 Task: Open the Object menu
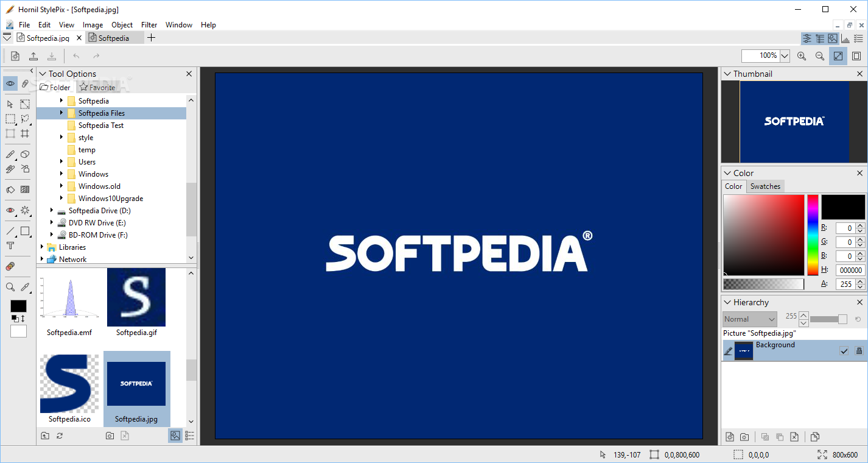click(x=122, y=25)
